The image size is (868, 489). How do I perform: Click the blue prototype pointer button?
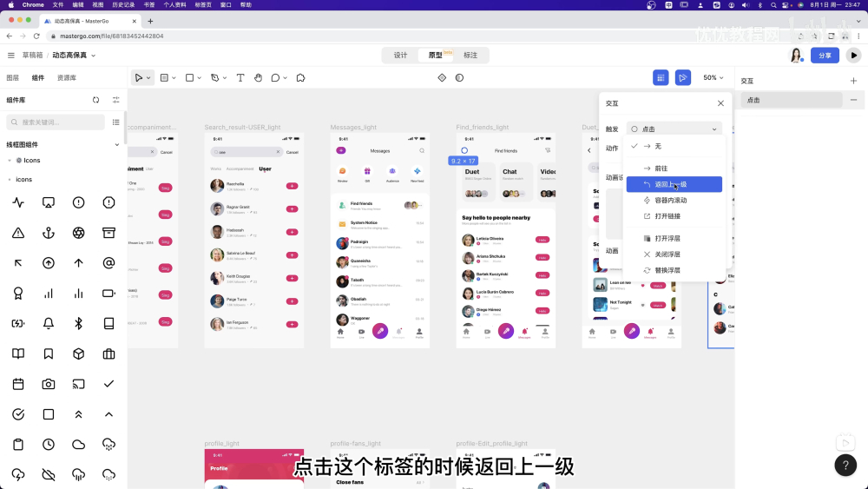[x=682, y=78]
